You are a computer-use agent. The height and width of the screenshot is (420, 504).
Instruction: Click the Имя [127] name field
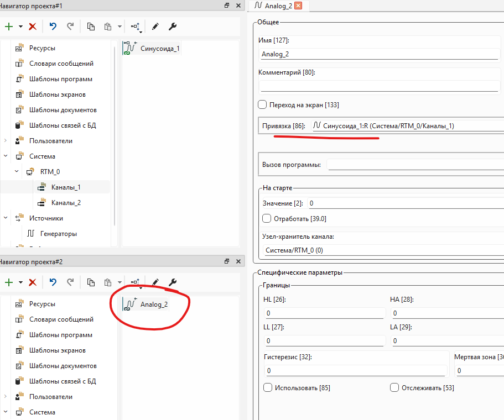tap(380, 54)
